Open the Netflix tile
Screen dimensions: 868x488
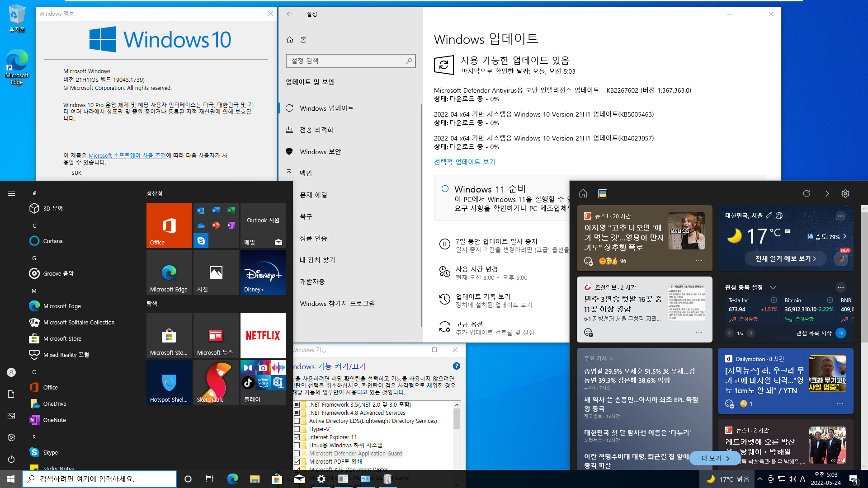(263, 336)
